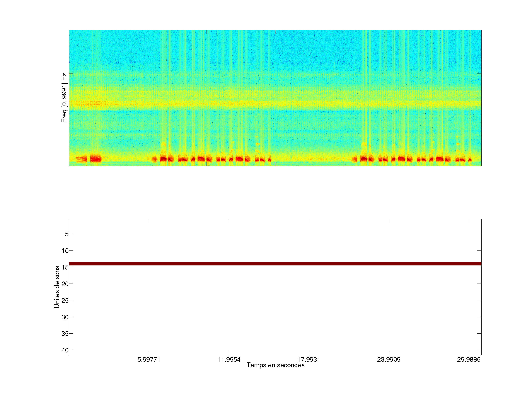Select the 23.9909 time tick label
This screenshot has width=532, height=399.
pyautogui.click(x=389, y=359)
